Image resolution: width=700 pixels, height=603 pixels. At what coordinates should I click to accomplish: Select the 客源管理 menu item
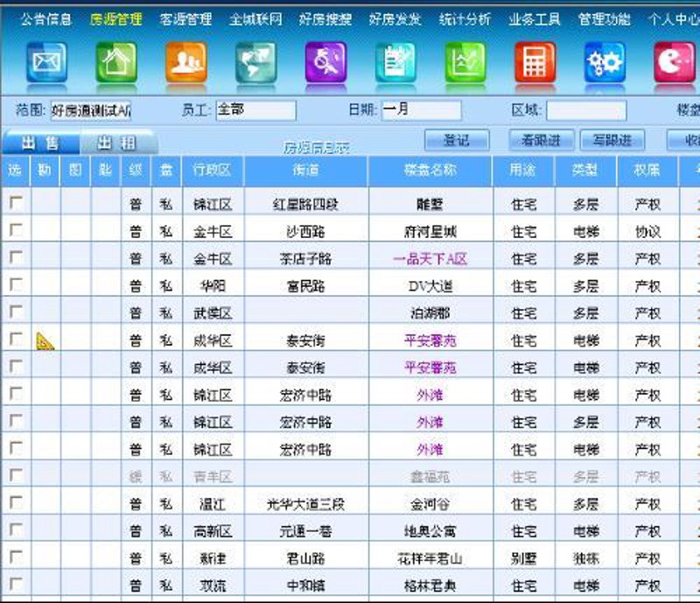[x=185, y=19]
